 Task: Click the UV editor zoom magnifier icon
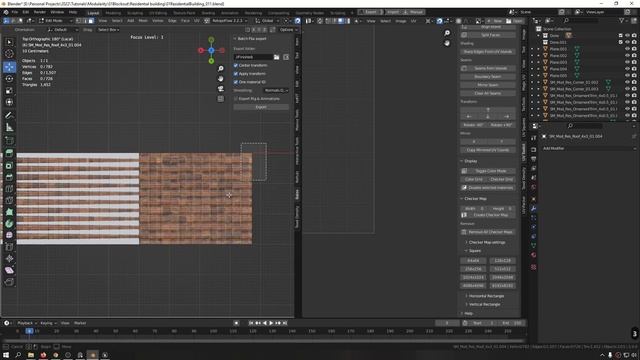[447, 33]
